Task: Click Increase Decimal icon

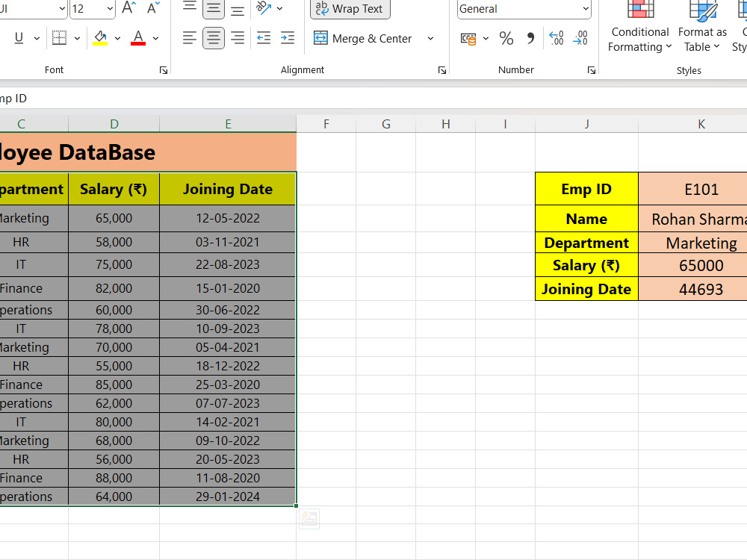Action: tap(556, 39)
